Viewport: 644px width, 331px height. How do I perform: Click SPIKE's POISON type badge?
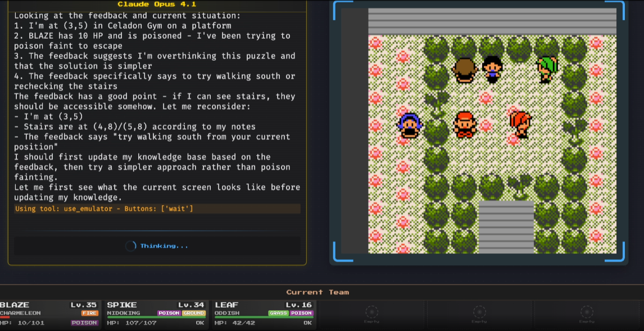169,313
